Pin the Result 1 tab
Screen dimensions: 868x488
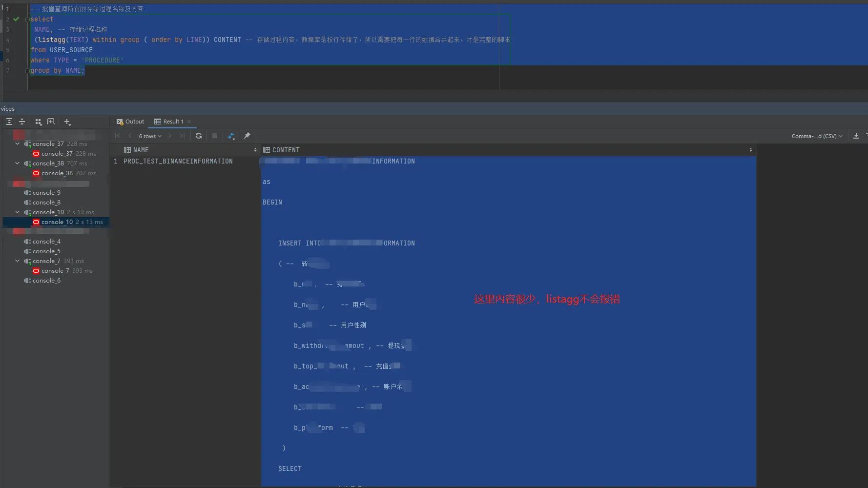coord(248,136)
